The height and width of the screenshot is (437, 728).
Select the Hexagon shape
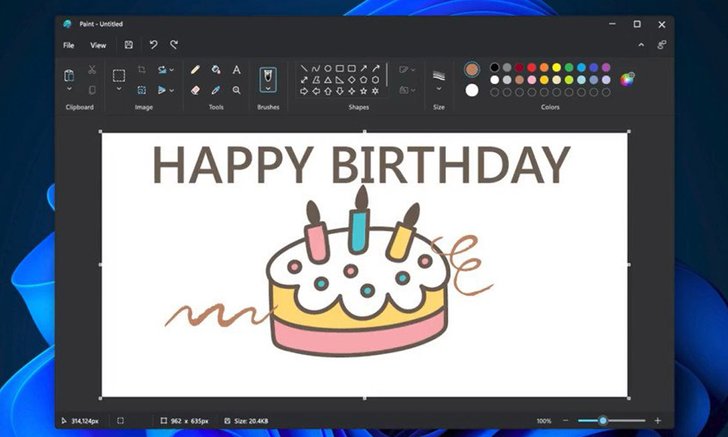[x=375, y=80]
